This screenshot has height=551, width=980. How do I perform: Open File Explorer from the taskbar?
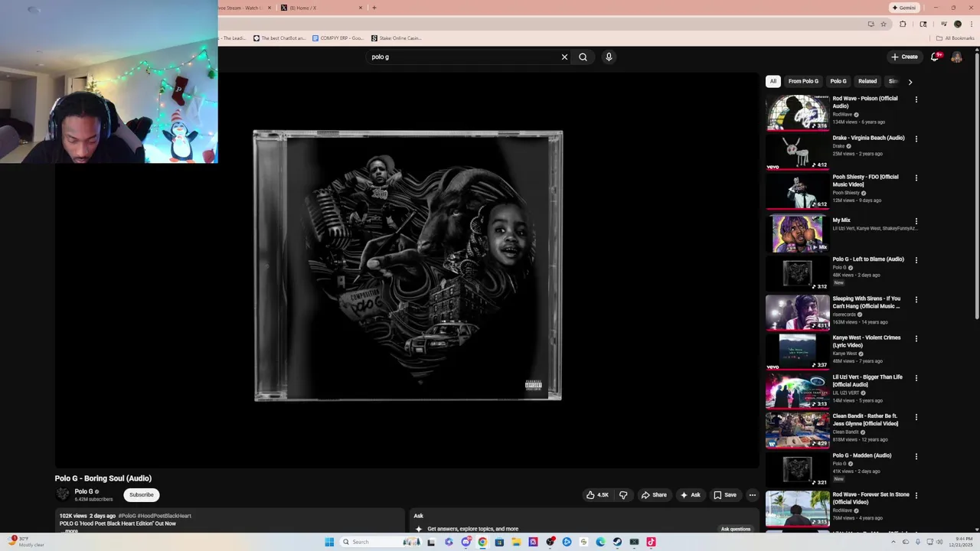516,542
